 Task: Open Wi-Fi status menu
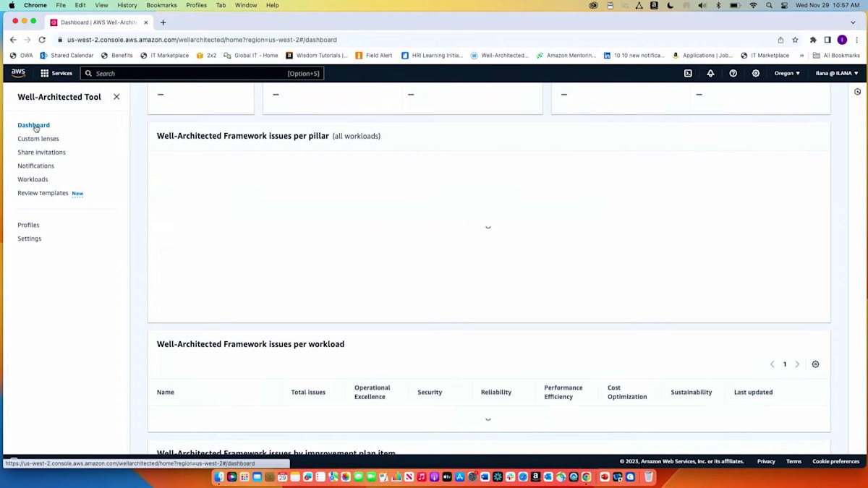pyautogui.click(x=753, y=5)
